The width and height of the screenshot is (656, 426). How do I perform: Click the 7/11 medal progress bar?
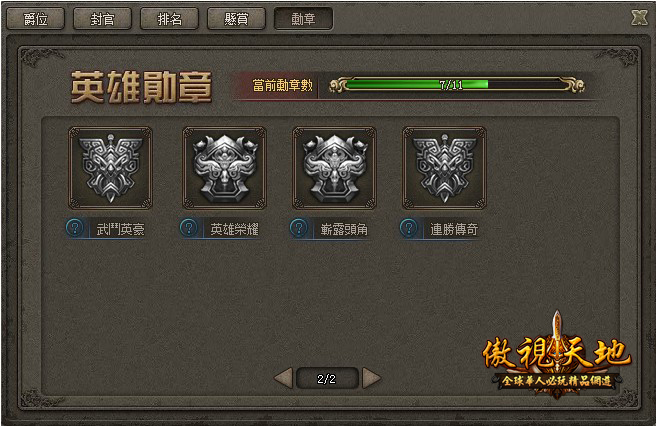click(x=457, y=85)
